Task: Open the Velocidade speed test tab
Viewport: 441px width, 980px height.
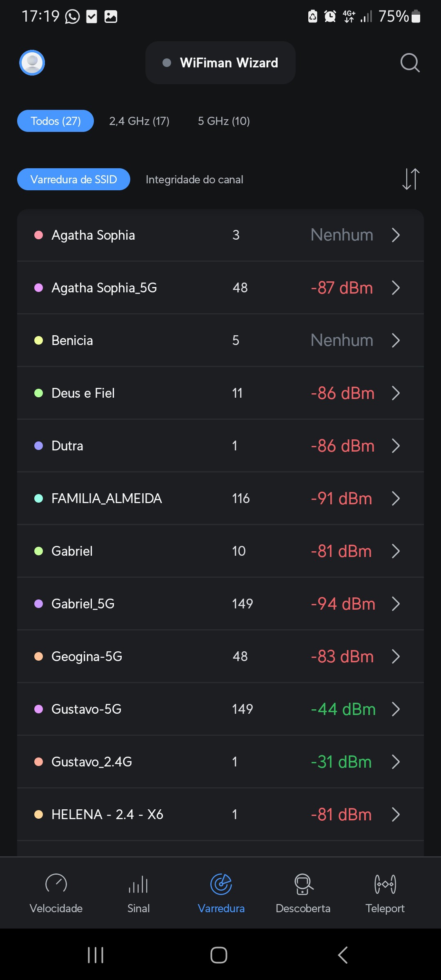Action: pyautogui.click(x=56, y=893)
